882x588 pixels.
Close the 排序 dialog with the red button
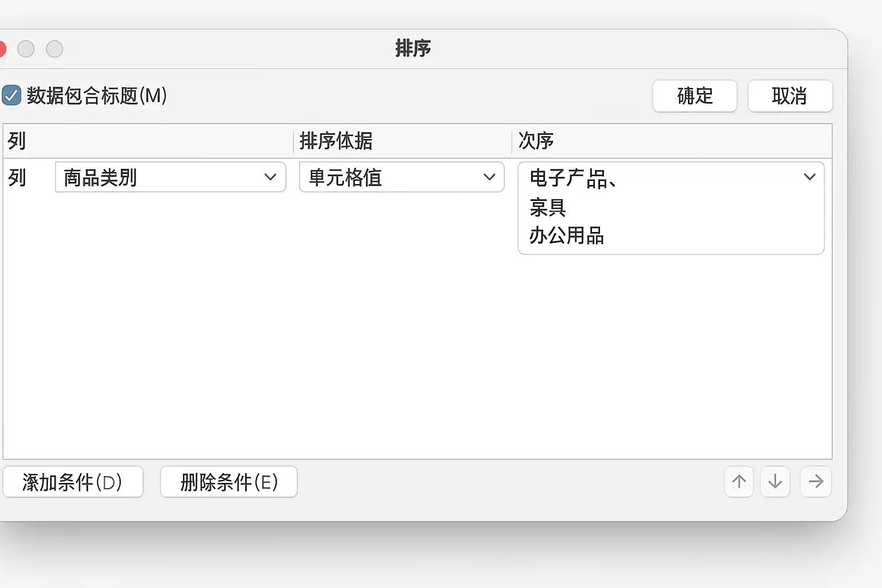(2, 49)
